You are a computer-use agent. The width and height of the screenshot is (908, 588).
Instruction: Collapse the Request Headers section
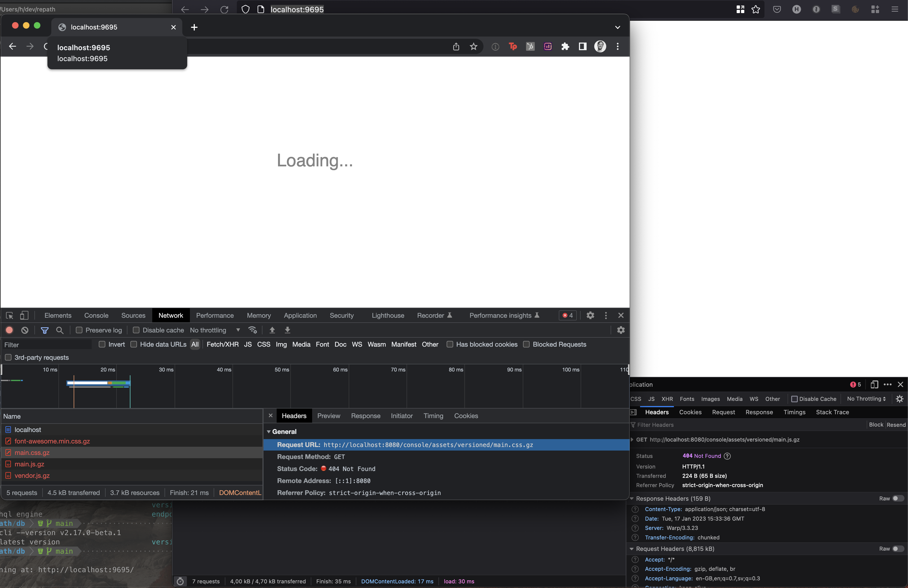[x=632, y=549]
